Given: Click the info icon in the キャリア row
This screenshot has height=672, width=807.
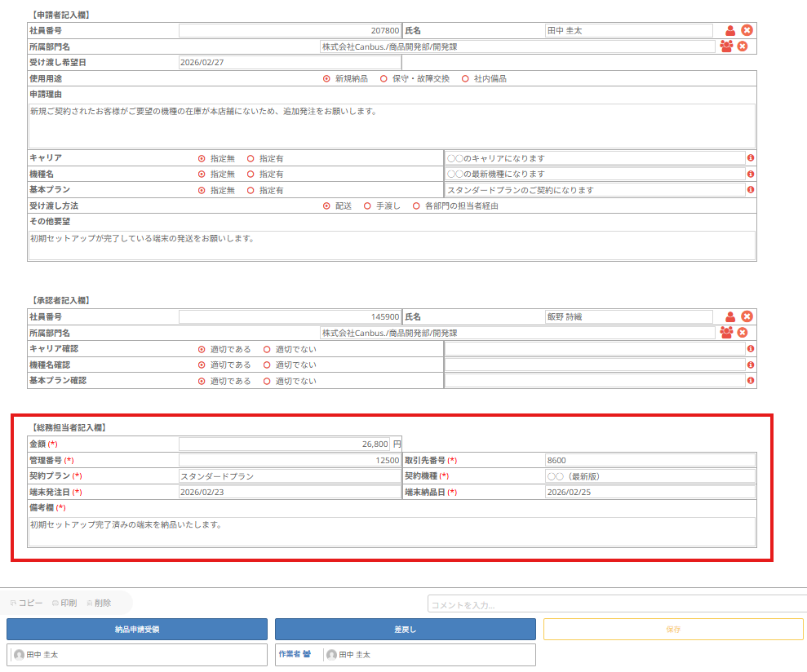Looking at the screenshot, I should pyautogui.click(x=750, y=158).
